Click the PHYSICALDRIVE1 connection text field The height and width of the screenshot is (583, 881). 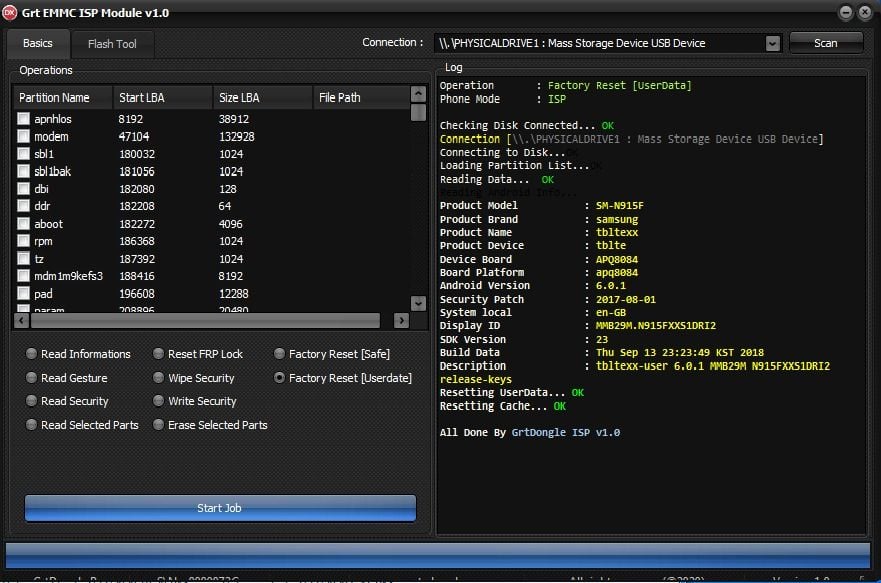[x=600, y=43]
